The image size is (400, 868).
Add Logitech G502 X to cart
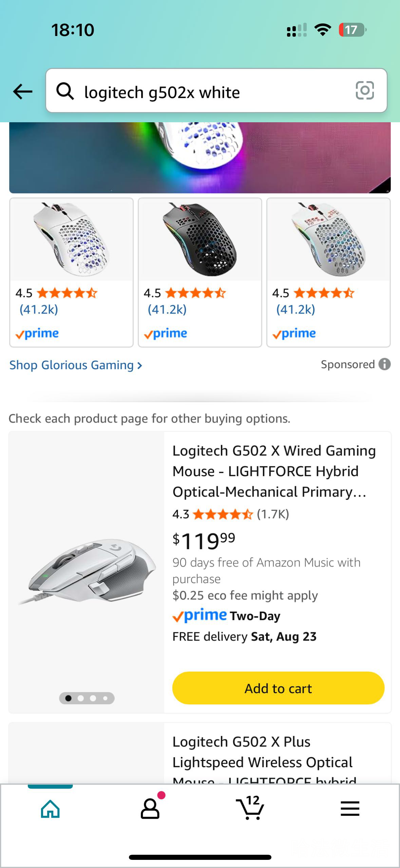tap(278, 688)
